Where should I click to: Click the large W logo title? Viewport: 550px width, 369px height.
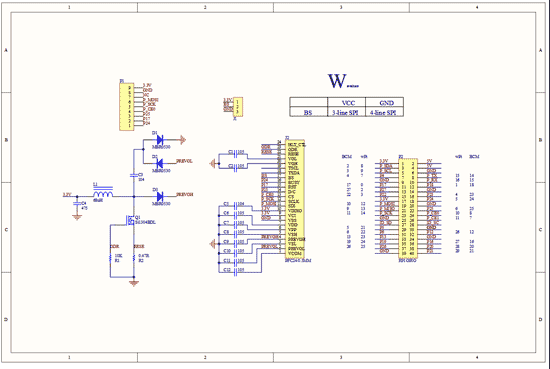tap(337, 81)
